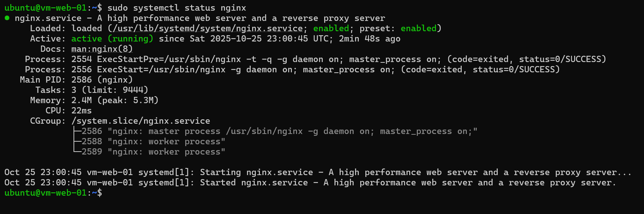
Task: Click the 'Starting nginx.service' log line
Action: point(318,173)
